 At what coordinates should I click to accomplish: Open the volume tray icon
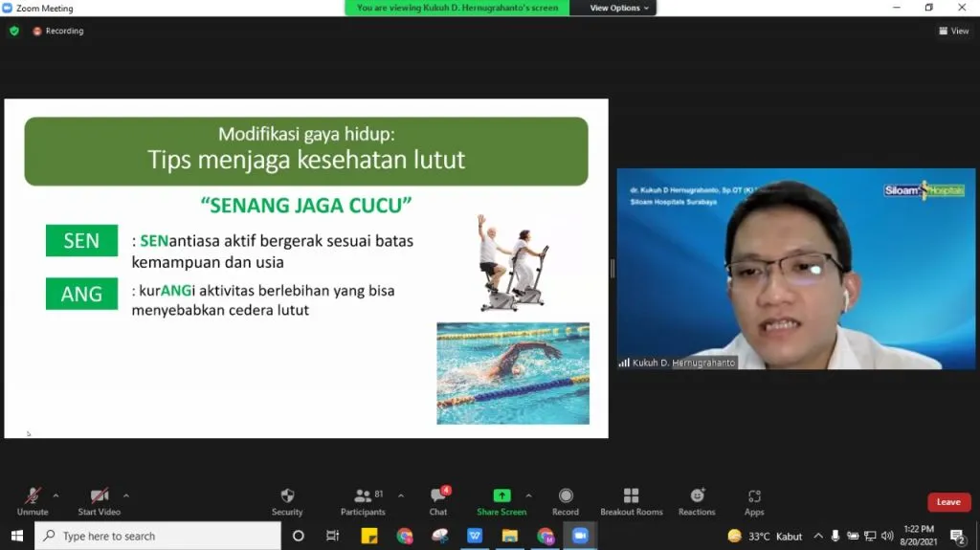[887, 536]
